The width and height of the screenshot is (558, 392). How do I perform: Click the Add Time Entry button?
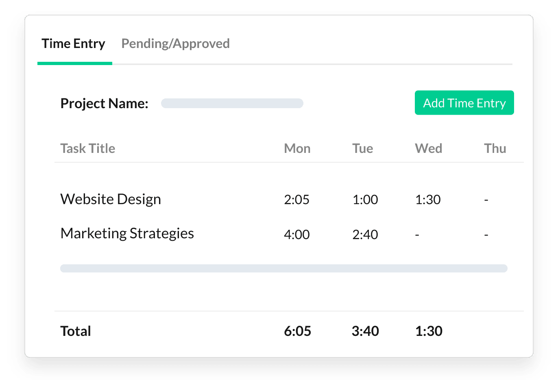(x=464, y=103)
